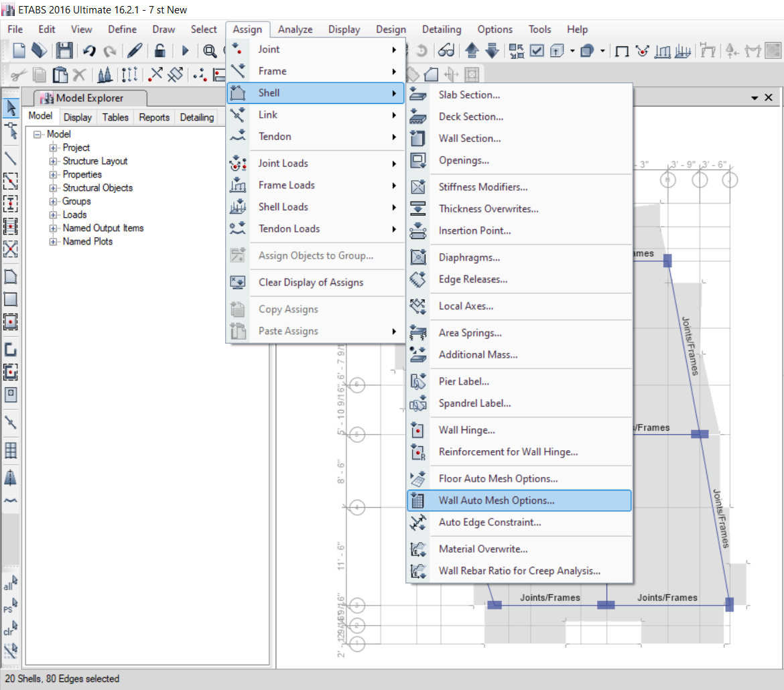The image size is (784, 690).
Task: Expand the Project tree node
Action: pos(54,147)
